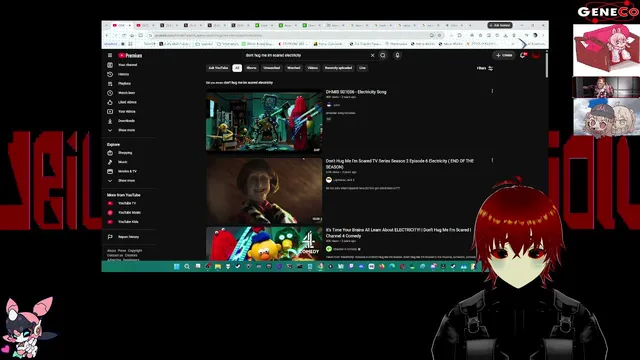This screenshot has width=640, height=360.
Task: Select the All filter chip
Action: point(237,68)
